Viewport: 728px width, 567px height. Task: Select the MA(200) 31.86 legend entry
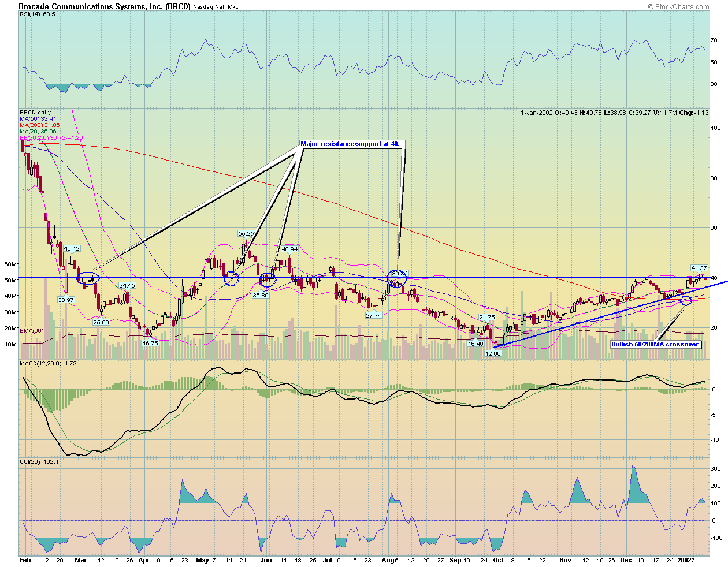click(40, 125)
